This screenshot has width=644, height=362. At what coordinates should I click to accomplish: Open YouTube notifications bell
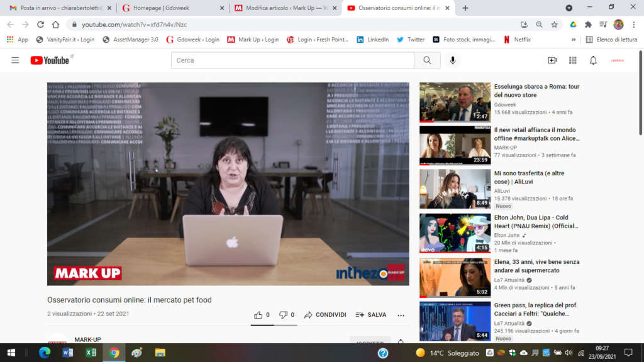click(593, 60)
